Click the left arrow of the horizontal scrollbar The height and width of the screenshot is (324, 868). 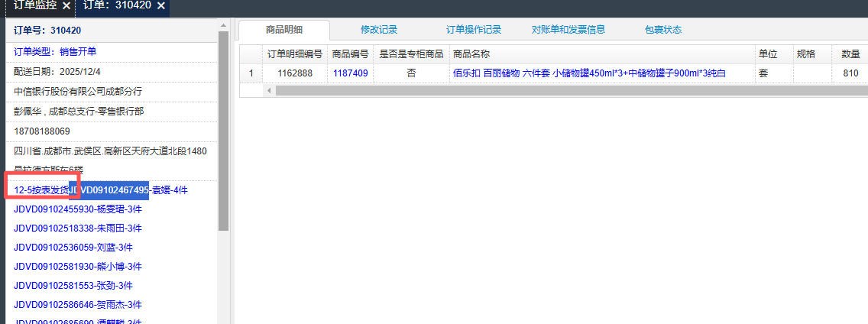269,90
